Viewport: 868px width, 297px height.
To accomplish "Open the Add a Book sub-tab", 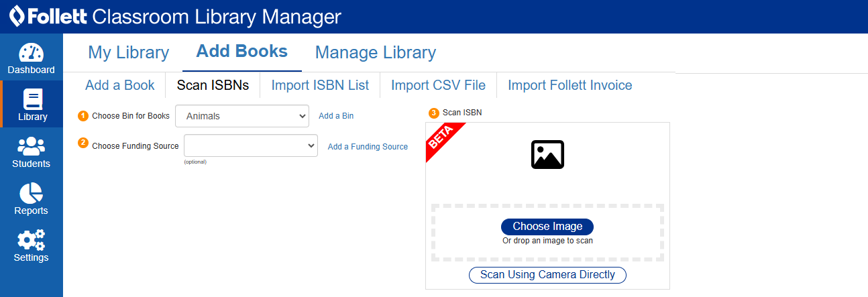I will pos(119,85).
